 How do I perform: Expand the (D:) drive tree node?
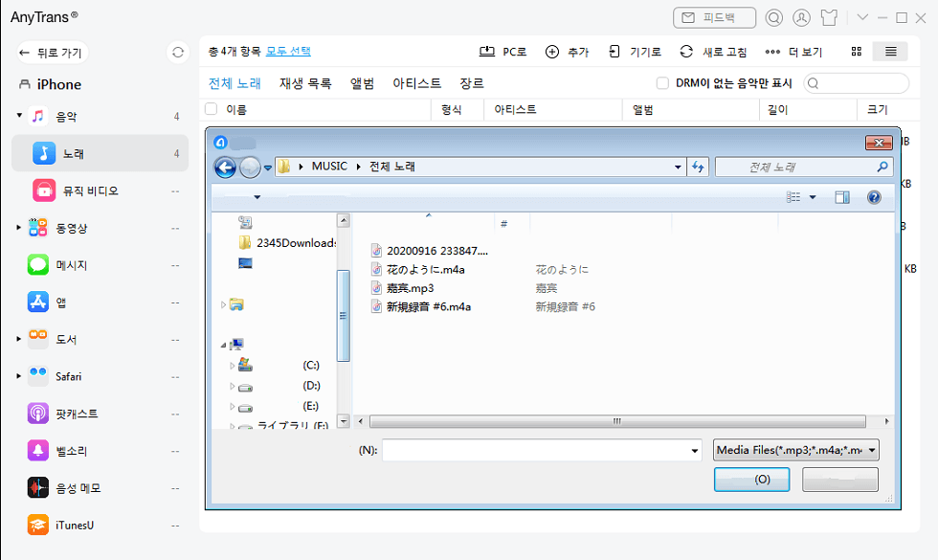click(232, 387)
